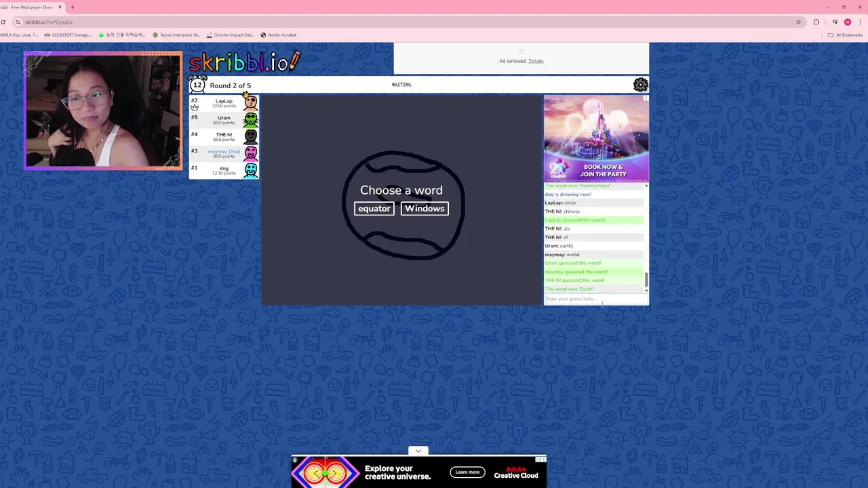Click Uram row in player list
This screenshot has width=868, height=488.
coord(224,120)
